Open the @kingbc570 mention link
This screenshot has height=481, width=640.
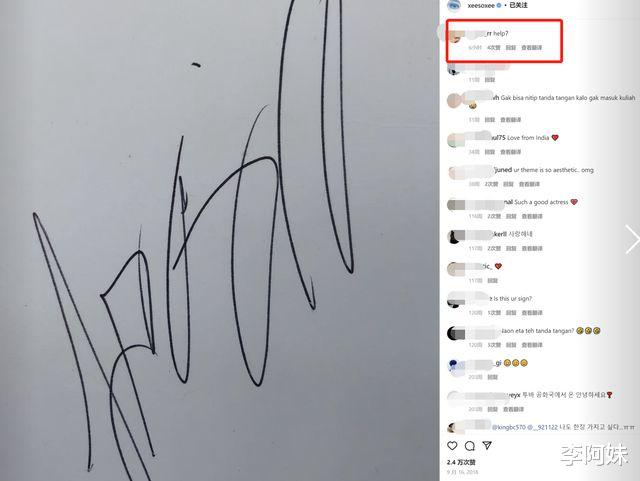(508, 427)
